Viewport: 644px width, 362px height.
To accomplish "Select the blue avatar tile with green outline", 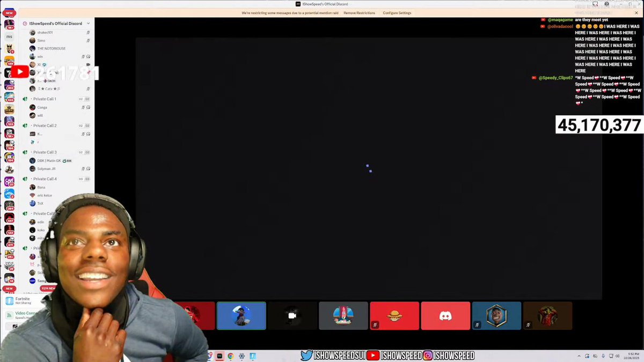I will pyautogui.click(x=241, y=315).
